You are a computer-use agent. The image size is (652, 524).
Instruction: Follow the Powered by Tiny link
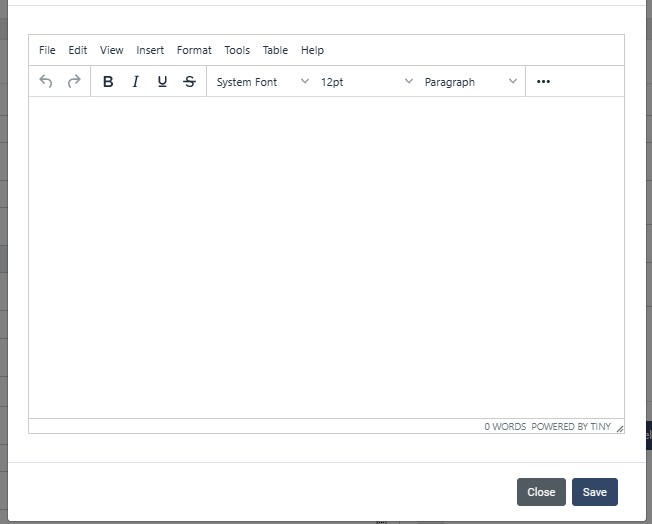(x=571, y=426)
